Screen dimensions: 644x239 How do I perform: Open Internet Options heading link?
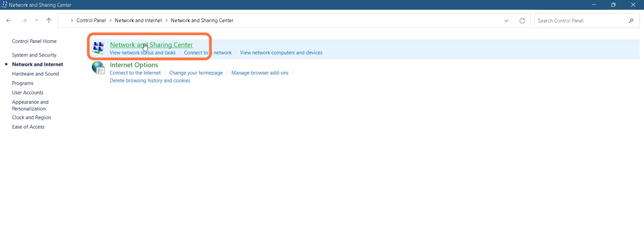[x=134, y=65]
